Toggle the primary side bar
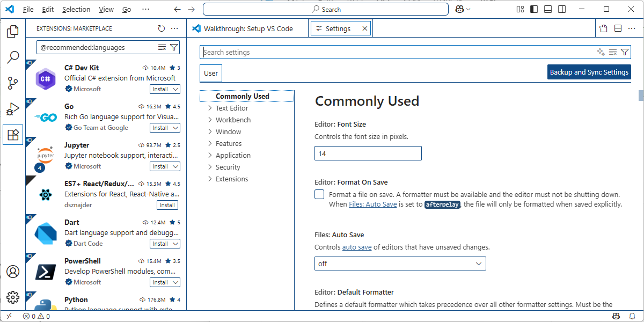 pos(534,9)
